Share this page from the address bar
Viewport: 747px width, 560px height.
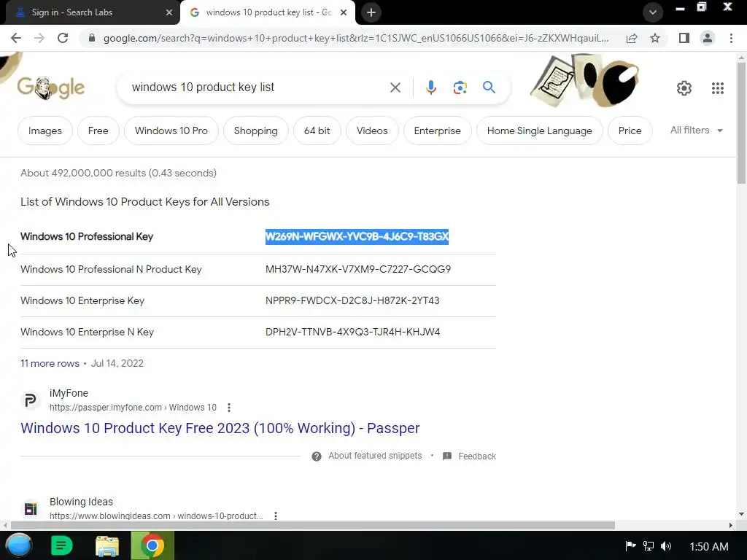[632, 38]
